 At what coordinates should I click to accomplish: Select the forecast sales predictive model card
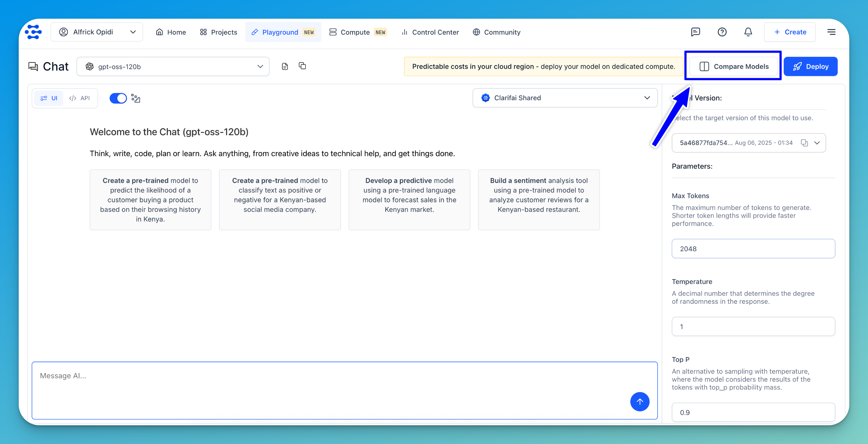pyautogui.click(x=409, y=200)
